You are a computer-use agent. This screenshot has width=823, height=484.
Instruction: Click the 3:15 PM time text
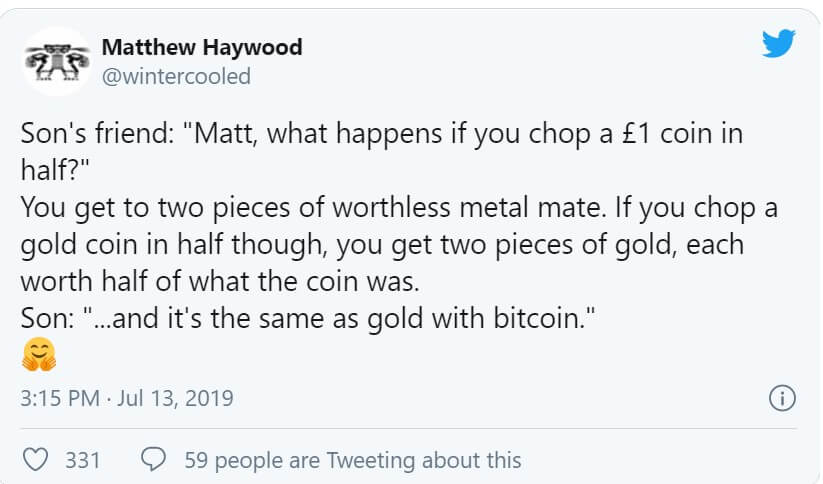coord(59,399)
